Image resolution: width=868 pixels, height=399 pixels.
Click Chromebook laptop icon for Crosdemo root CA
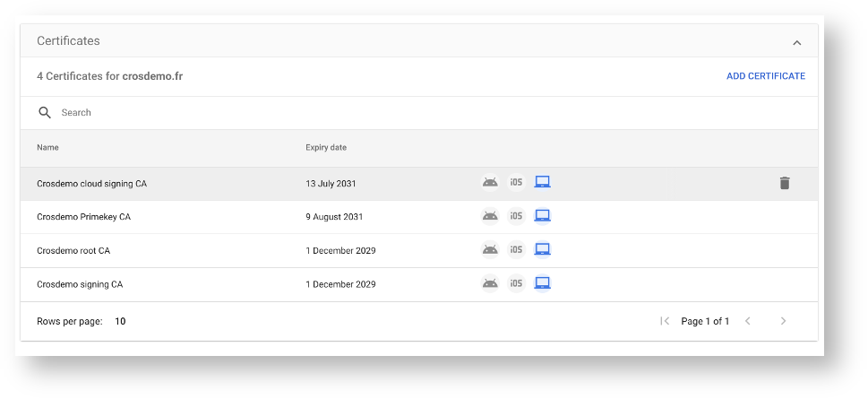tap(542, 250)
